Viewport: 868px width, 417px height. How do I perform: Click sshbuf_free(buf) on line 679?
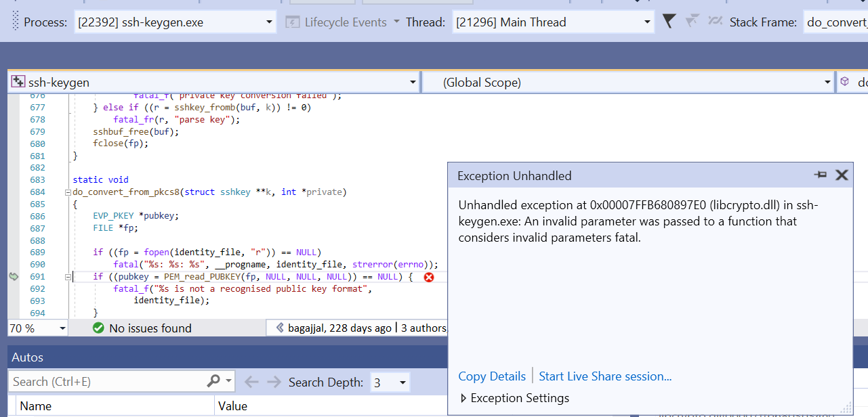[136, 131]
